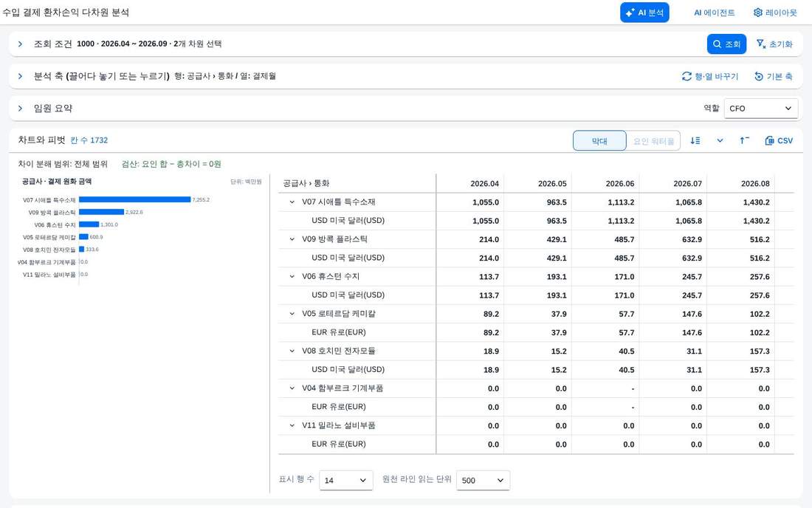
Task: Click the V08 호치민 전자모듈 chart bar
Action: 82,249
